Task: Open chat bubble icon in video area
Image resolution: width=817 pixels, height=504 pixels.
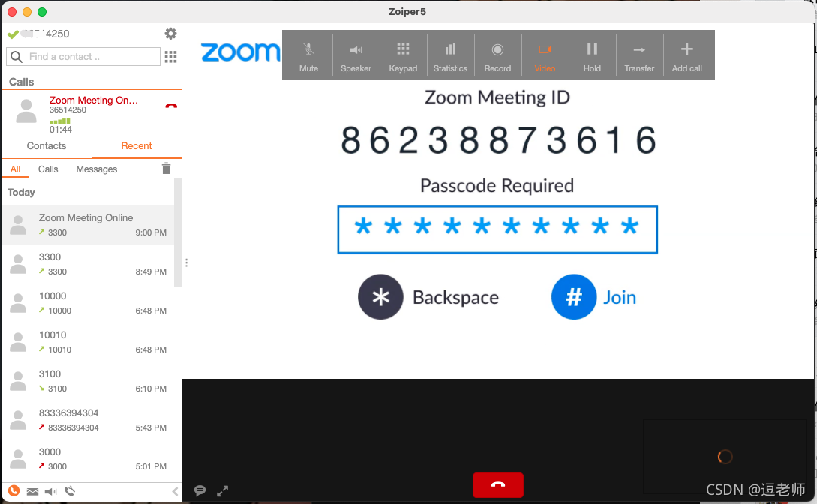Action: pos(200,490)
